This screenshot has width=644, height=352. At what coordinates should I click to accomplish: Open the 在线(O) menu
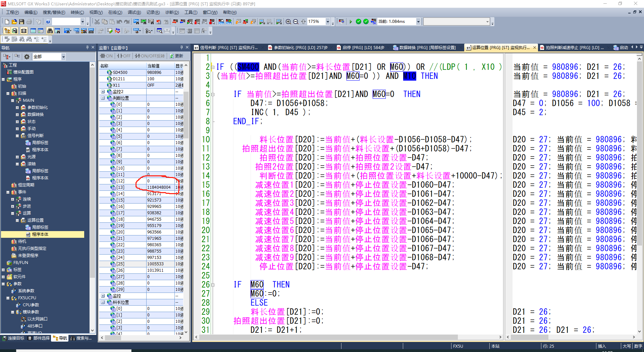[115, 12]
